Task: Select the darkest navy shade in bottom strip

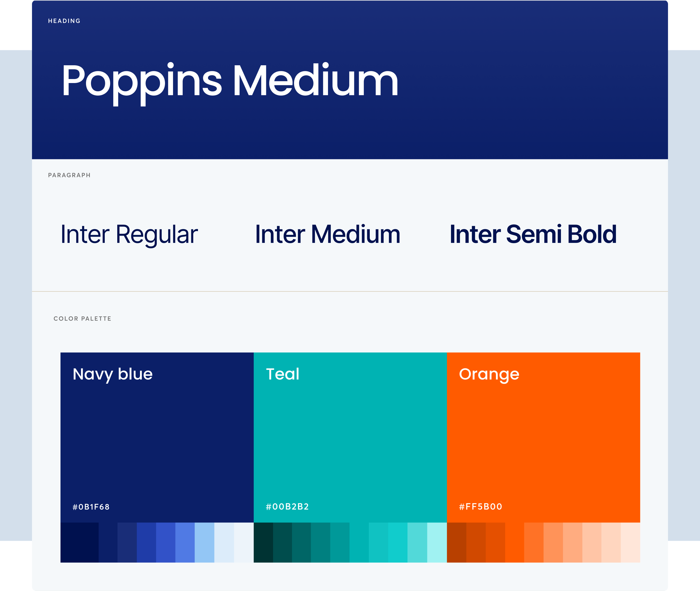Action: [79, 542]
